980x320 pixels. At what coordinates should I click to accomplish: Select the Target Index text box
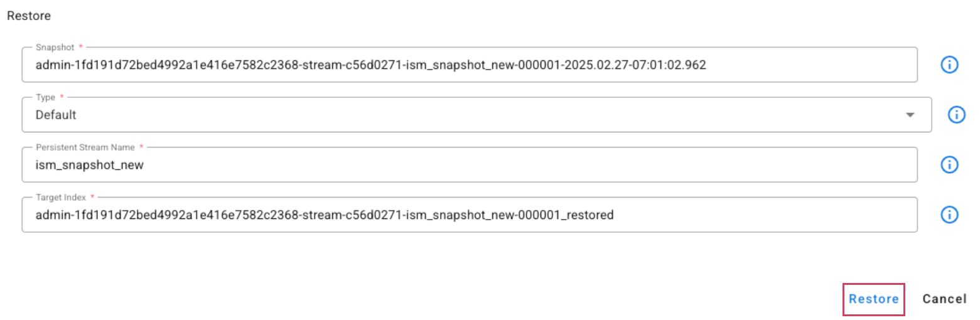point(753,215)
